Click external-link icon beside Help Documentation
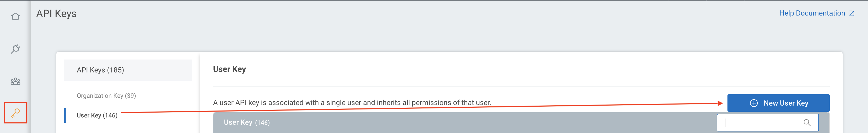This screenshot has width=868, height=133. click(851, 13)
